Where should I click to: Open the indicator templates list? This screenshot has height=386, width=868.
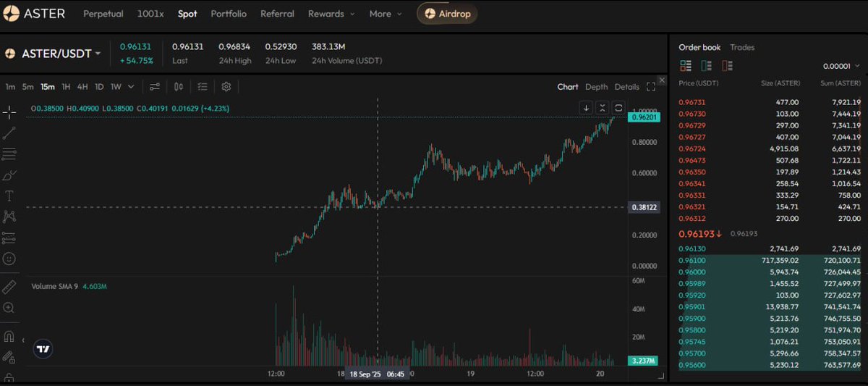coord(203,87)
